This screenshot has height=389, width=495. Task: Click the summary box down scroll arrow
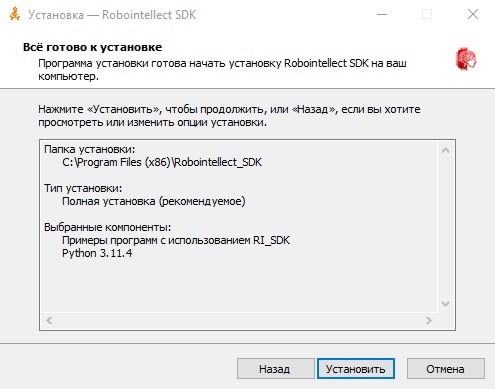tap(446, 304)
